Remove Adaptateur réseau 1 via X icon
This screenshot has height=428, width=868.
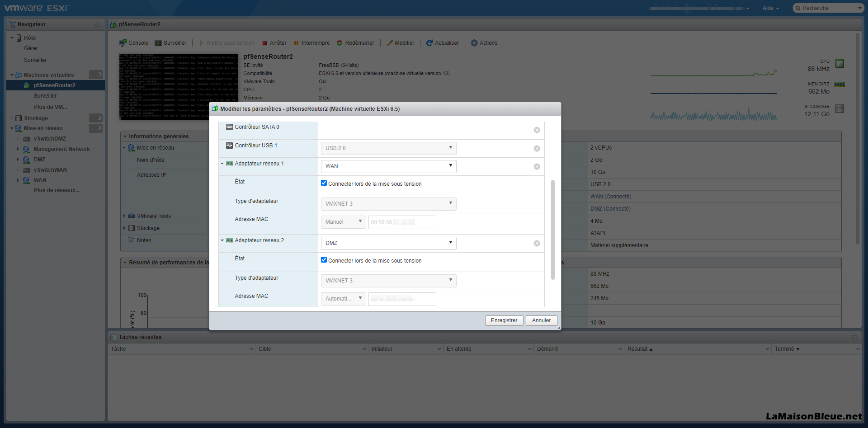537,167
